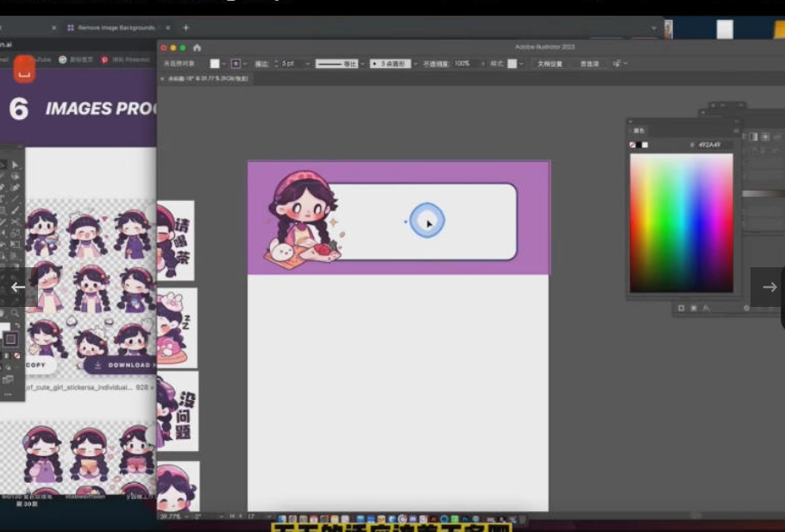
Task: Set color to none swatch in color panel
Action: [633, 145]
